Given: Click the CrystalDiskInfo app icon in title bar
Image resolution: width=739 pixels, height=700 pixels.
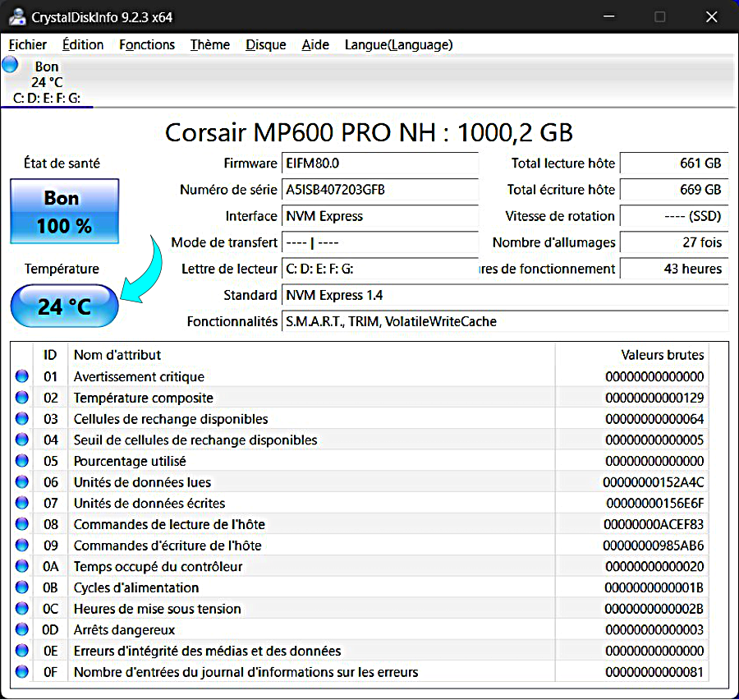Looking at the screenshot, I should tap(17, 17).
